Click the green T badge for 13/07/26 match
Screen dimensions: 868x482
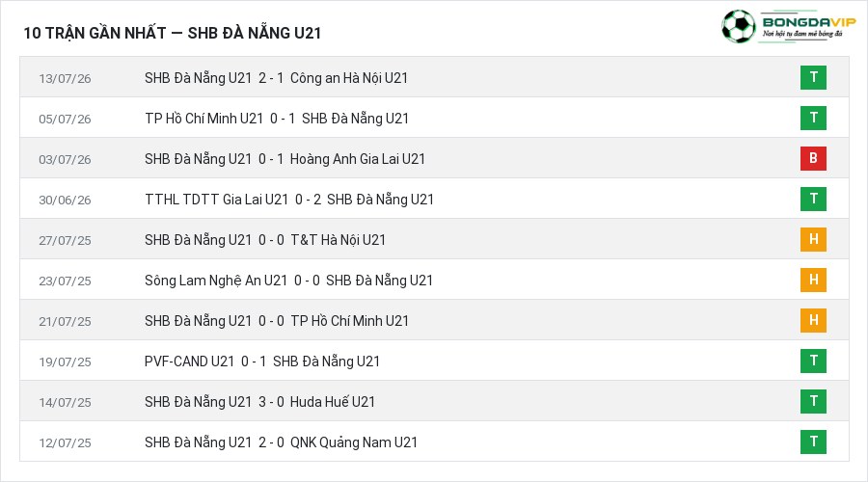[x=813, y=77]
